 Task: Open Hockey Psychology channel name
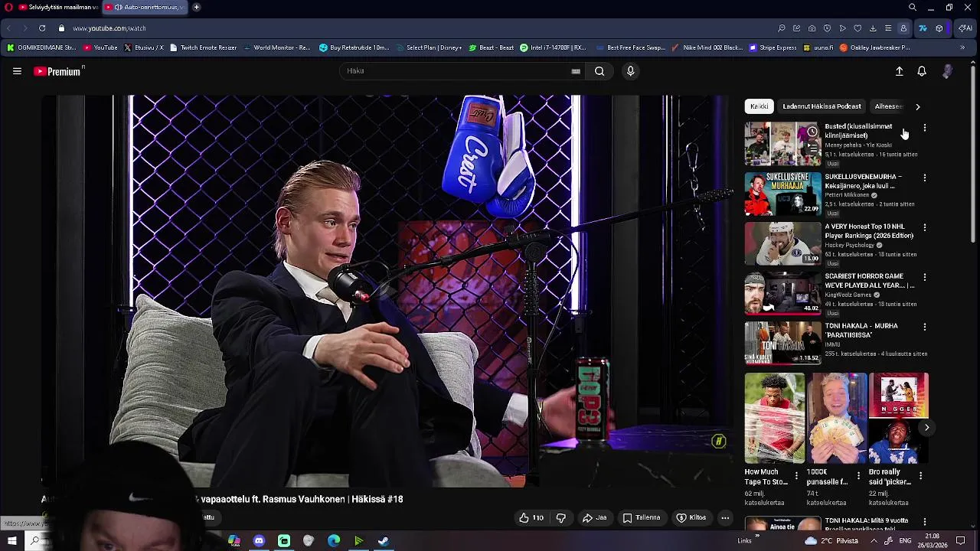pyautogui.click(x=849, y=245)
